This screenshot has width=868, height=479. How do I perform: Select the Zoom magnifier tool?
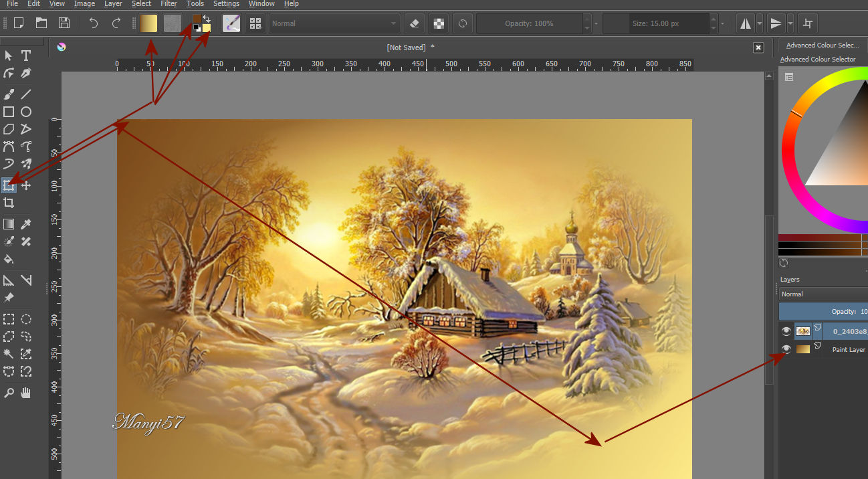coord(9,393)
